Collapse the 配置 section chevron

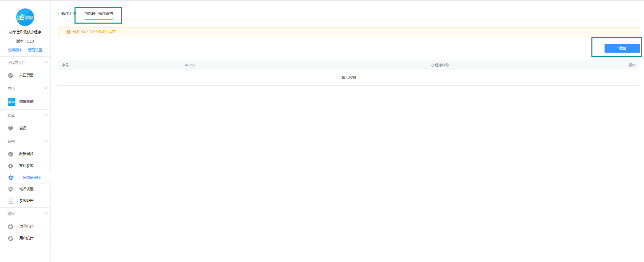(x=46, y=141)
